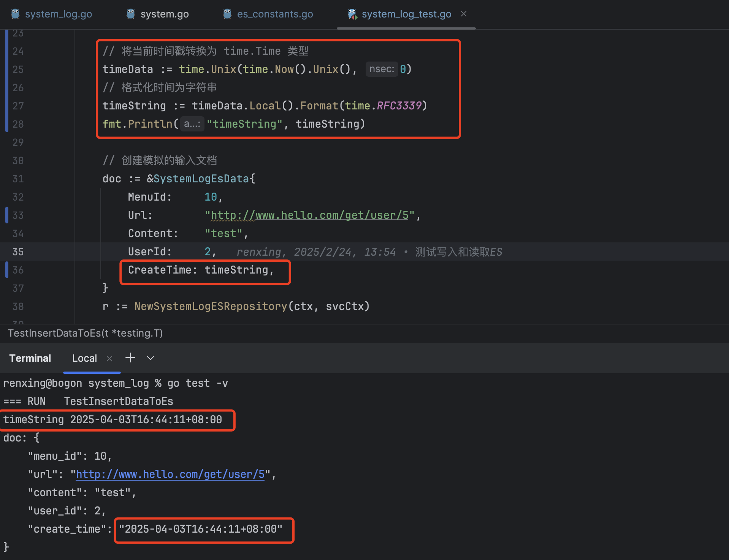Screen dimensions: 729x560
Task: Click the nsec: parameter hint
Action: pos(382,69)
